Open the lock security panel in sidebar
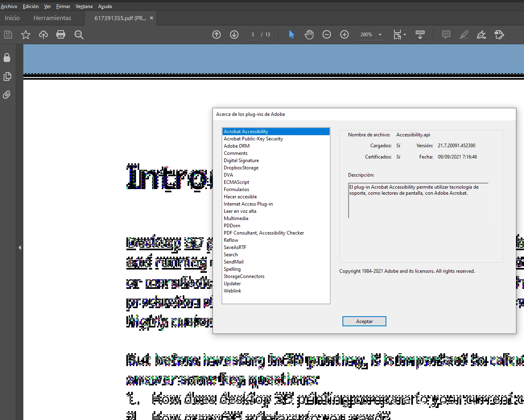524x420 pixels. (x=7, y=58)
